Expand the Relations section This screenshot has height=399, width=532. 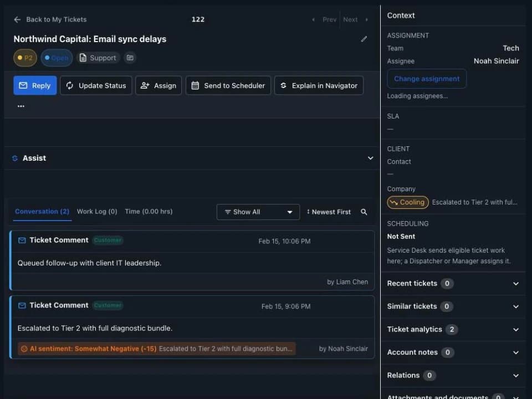coord(453,376)
